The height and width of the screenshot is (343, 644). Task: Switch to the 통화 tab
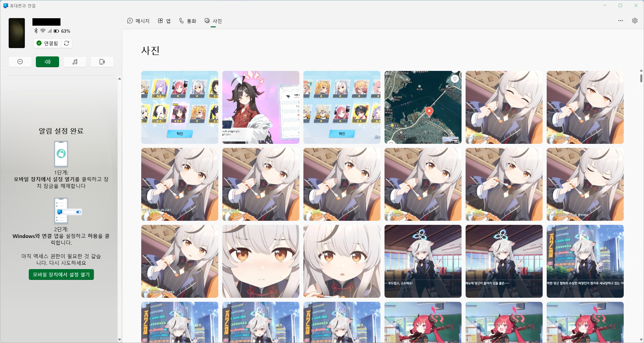pos(188,21)
